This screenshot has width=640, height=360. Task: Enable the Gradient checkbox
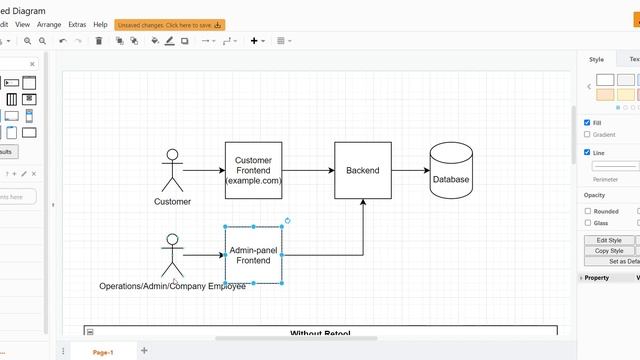(x=587, y=134)
